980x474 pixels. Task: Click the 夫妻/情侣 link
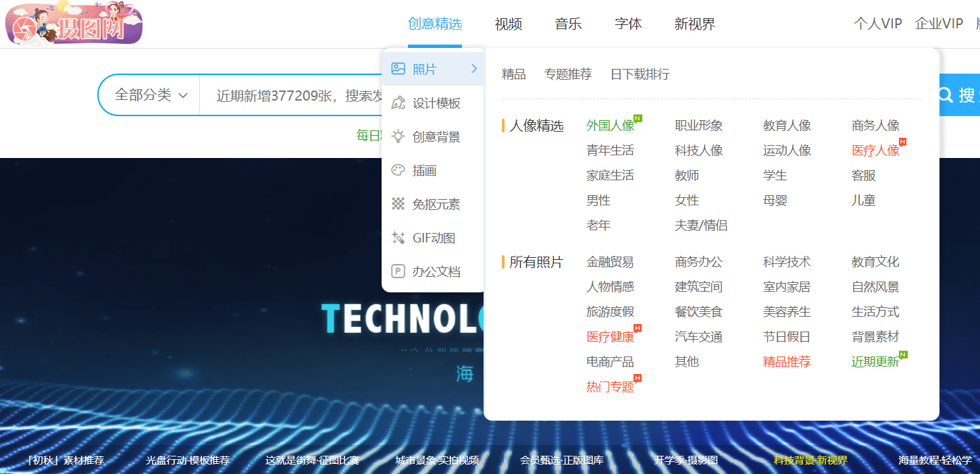click(x=701, y=226)
